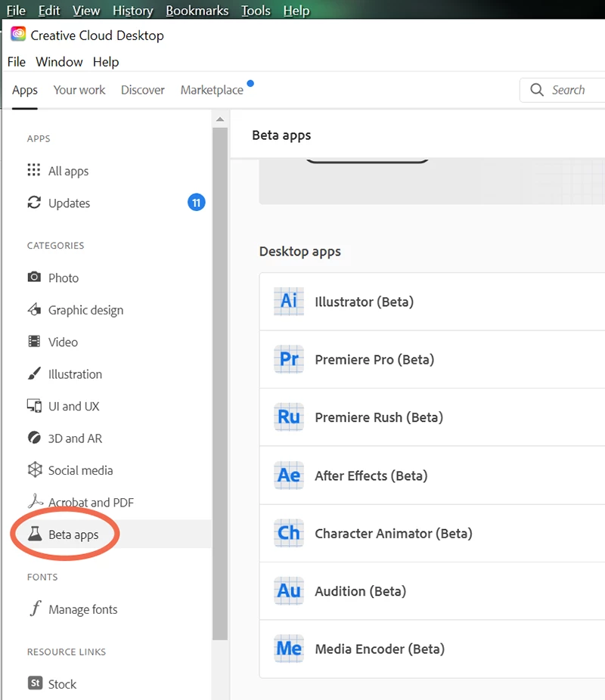605x700 pixels.
Task: Click into the Search field
Action: pyautogui.click(x=563, y=90)
